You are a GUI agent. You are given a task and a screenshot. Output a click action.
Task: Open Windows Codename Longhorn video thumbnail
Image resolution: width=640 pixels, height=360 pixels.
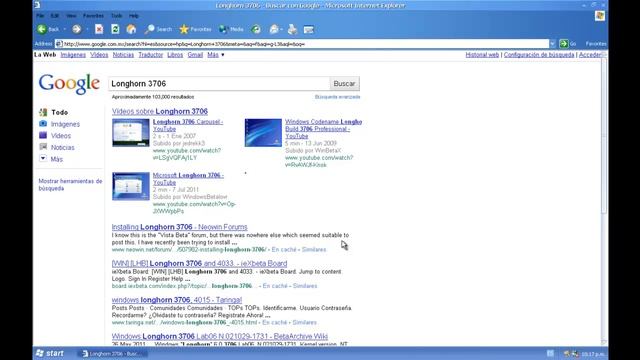263,133
